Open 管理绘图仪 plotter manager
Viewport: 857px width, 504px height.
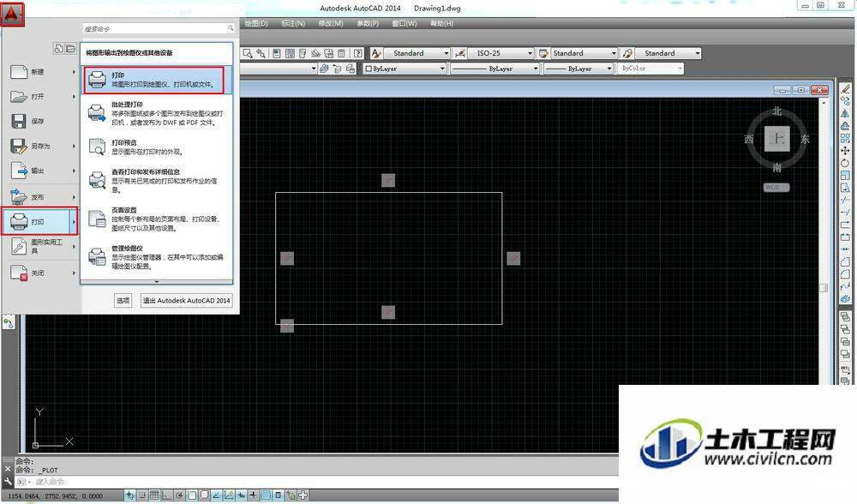156,257
